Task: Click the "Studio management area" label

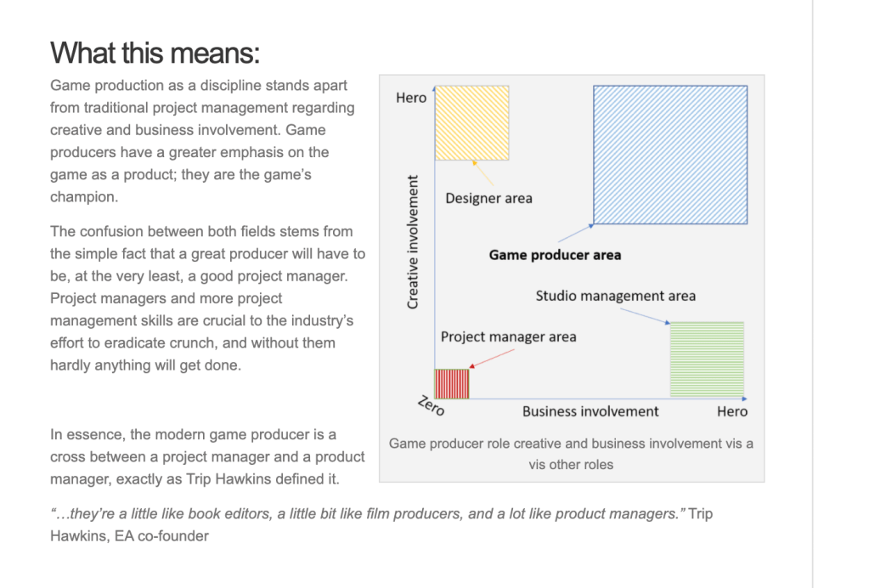Action: tap(615, 296)
